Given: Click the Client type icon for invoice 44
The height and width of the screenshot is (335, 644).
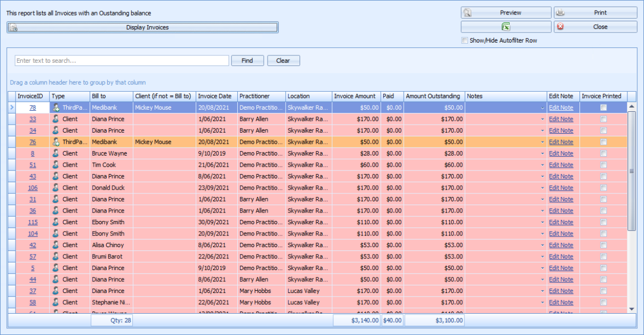Looking at the screenshot, I should (x=55, y=279).
